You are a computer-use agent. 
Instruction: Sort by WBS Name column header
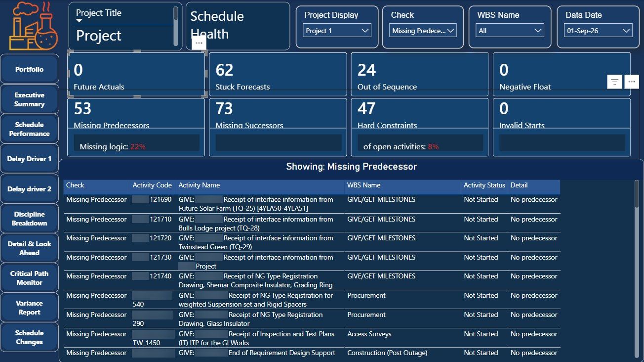click(403, 185)
